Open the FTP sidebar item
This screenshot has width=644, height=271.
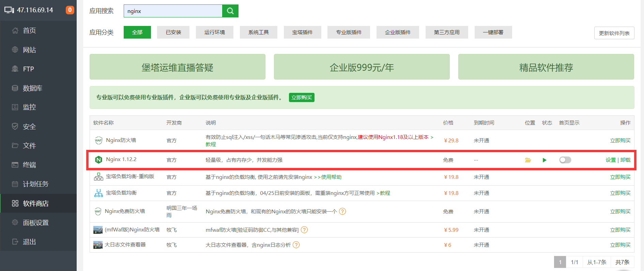click(38, 69)
